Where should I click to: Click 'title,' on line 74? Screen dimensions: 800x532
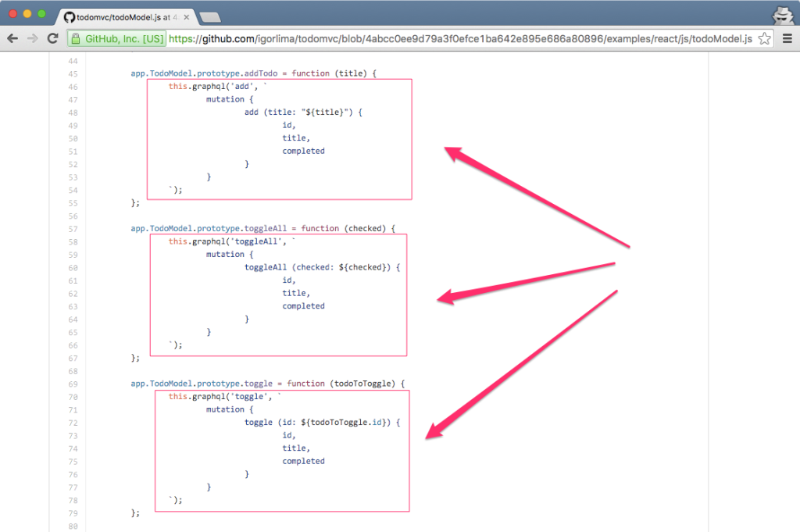(296, 448)
